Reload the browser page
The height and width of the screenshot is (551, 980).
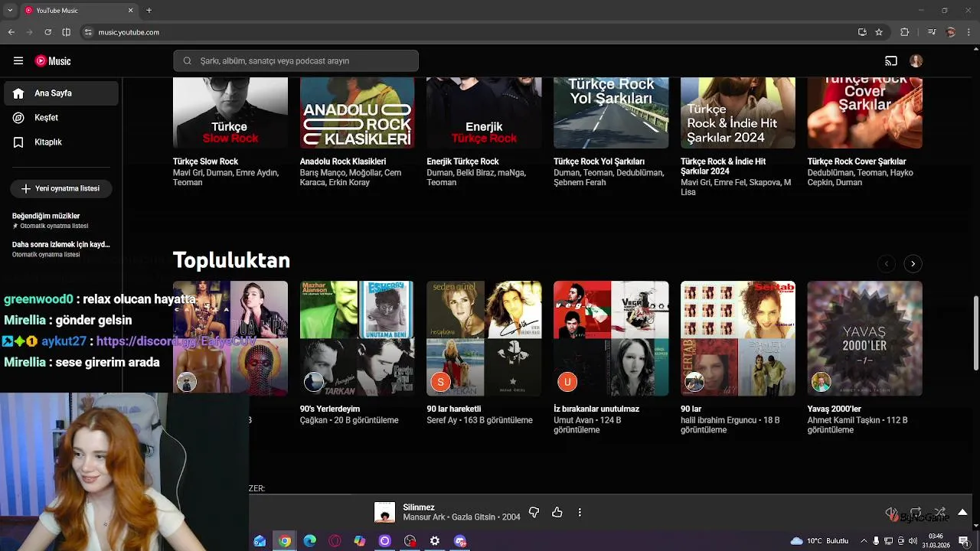pyautogui.click(x=47, y=32)
